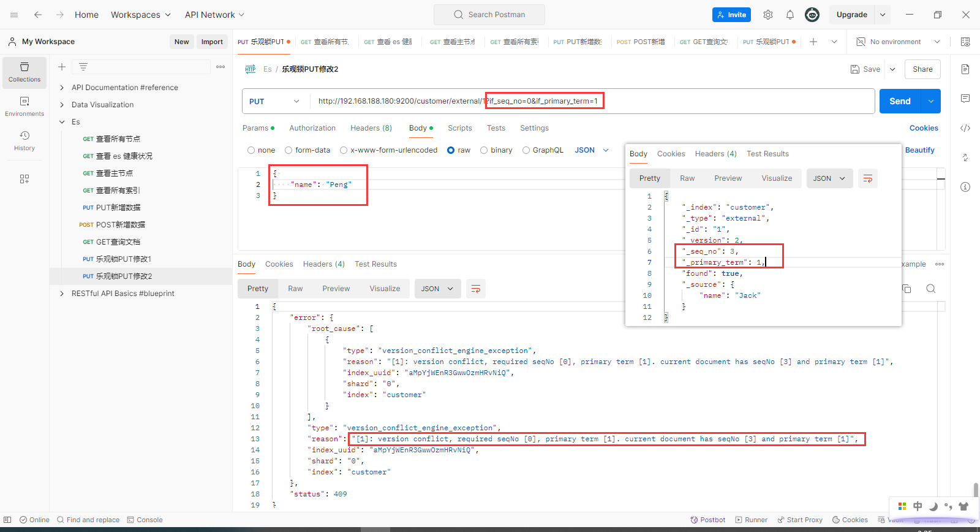Open Collections in the sidebar
The height and width of the screenshot is (532, 980).
point(24,72)
